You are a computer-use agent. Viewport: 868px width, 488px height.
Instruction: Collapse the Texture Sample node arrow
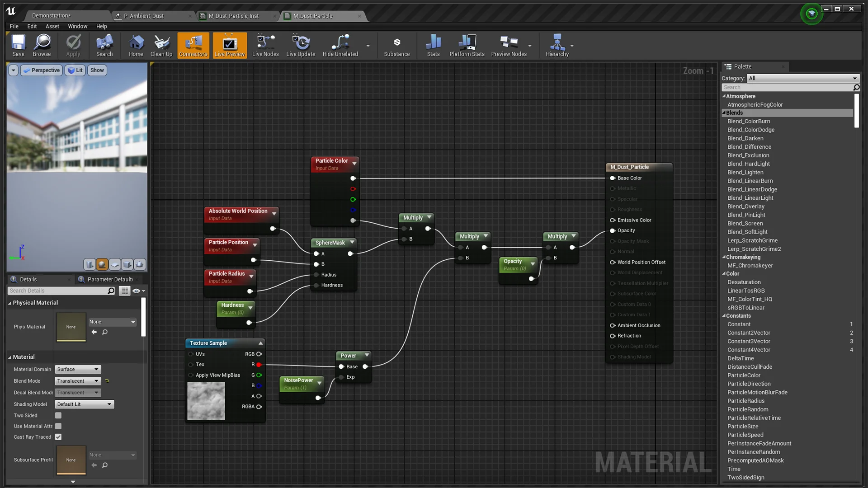(x=260, y=343)
